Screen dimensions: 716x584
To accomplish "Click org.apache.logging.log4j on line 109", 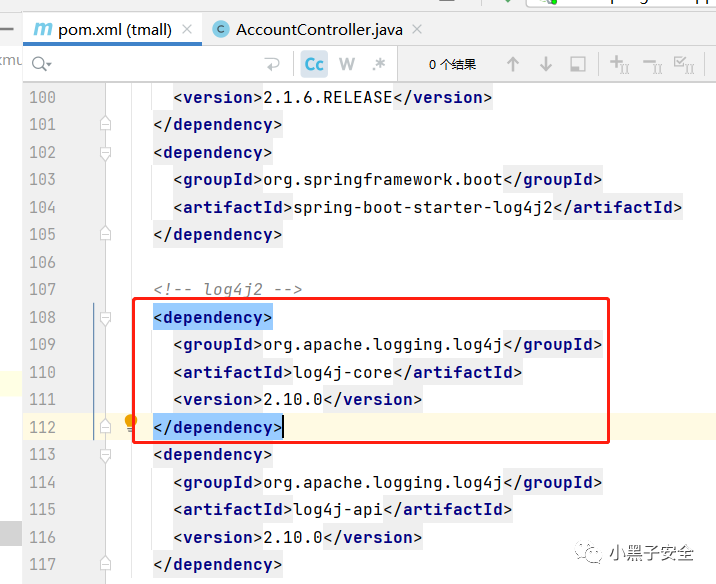I will [x=383, y=345].
